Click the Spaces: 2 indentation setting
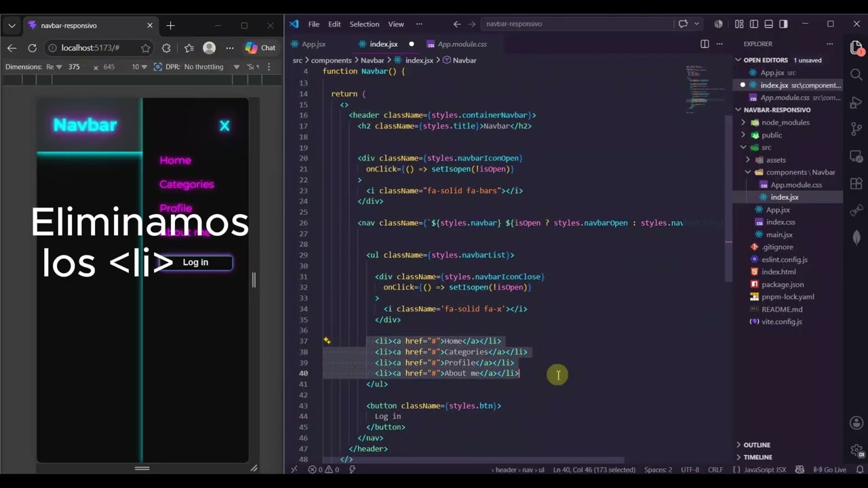Image resolution: width=868 pixels, height=488 pixels. (658, 470)
